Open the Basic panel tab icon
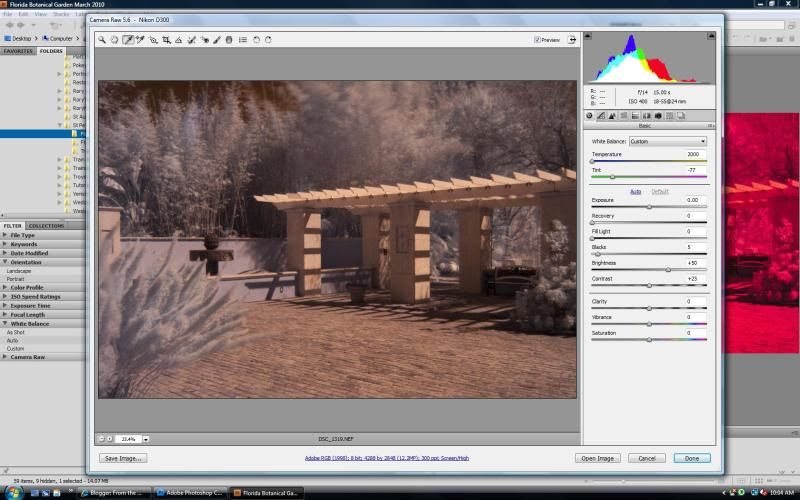800x500 pixels. 590,116
